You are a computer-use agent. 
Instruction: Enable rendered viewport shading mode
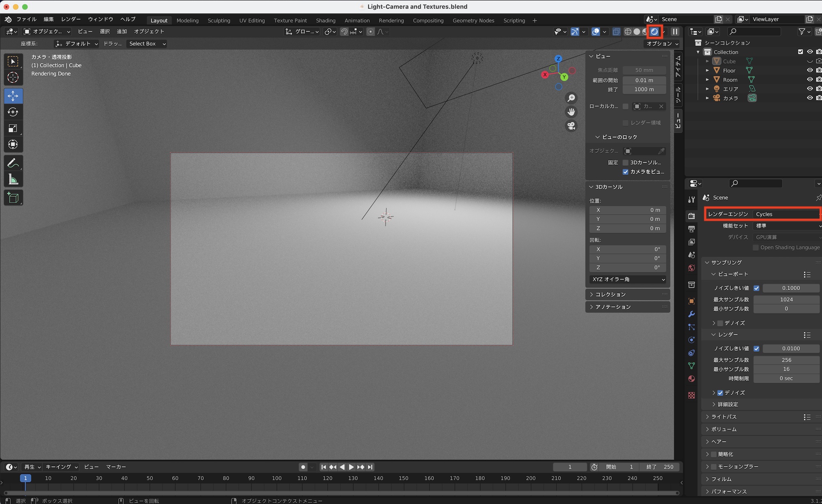pos(654,32)
